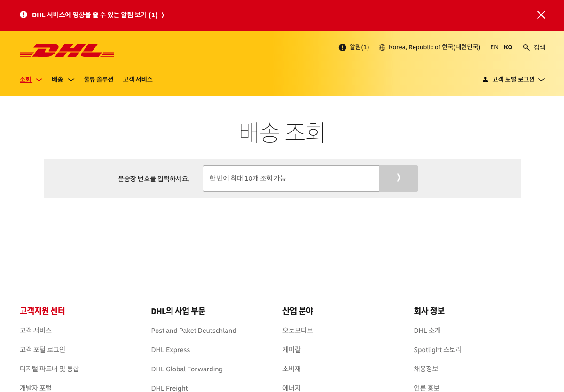Open Spotlight 스토리 link
564x392 pixels.
click(438, 350)
